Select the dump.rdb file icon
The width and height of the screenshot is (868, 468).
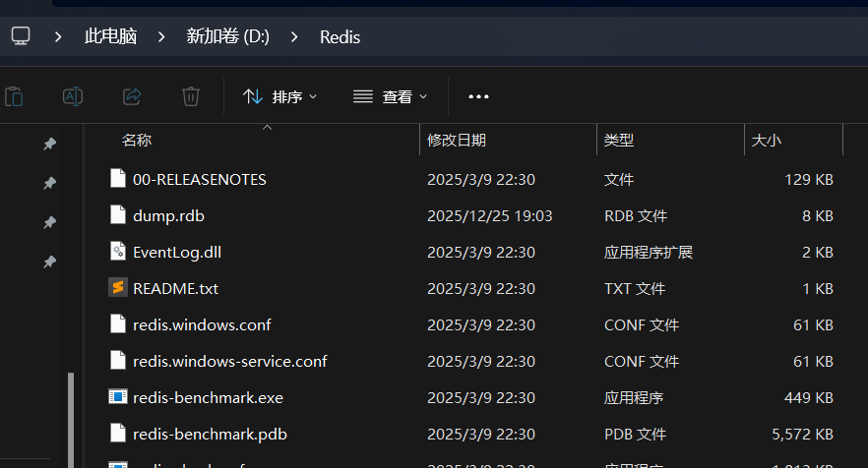(118, 214)
